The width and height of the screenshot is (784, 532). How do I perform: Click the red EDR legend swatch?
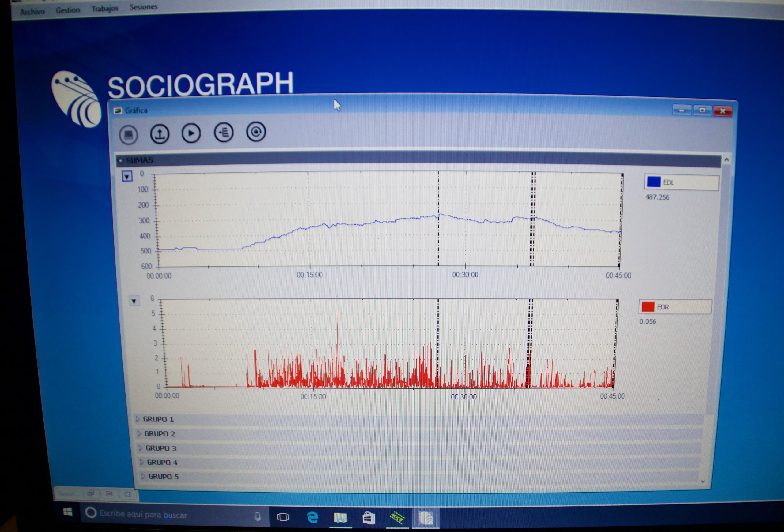pyautogui.click(x=648, y=307)
